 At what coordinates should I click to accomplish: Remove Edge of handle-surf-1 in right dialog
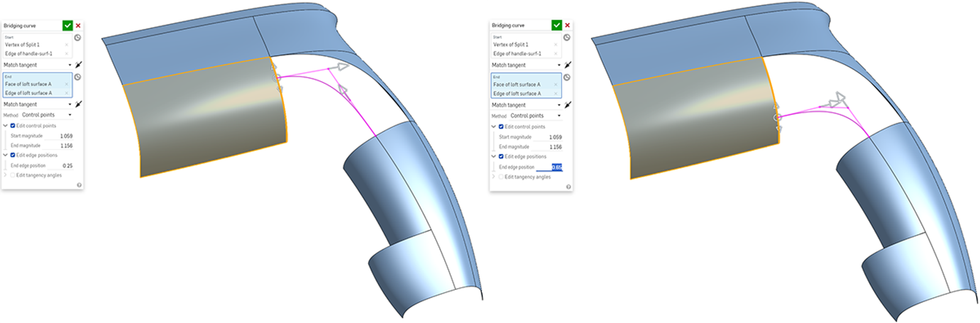pos(556,53)
